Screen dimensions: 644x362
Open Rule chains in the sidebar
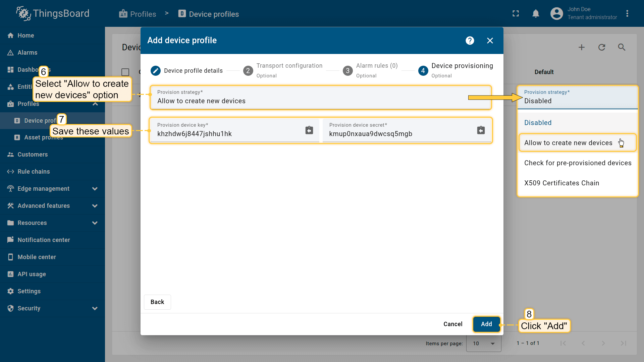[x=34, y=172]
